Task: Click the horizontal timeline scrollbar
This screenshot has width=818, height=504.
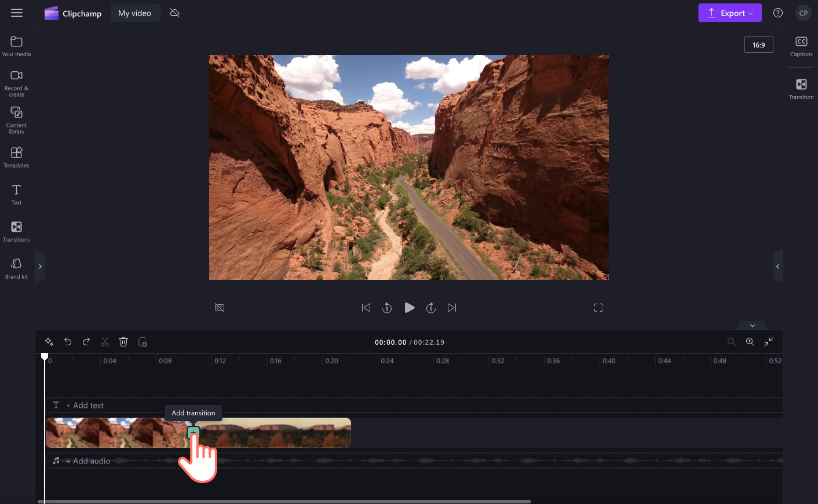Action: coord(284,501)
